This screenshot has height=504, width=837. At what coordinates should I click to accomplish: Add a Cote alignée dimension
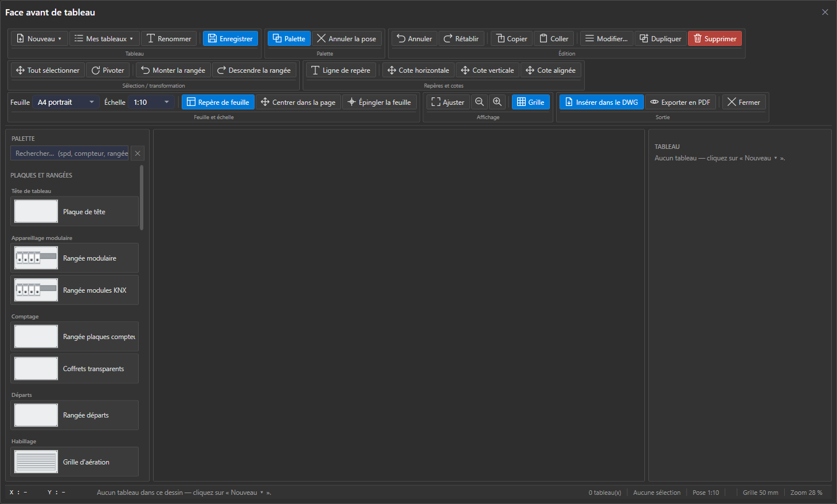coord(551,70)
